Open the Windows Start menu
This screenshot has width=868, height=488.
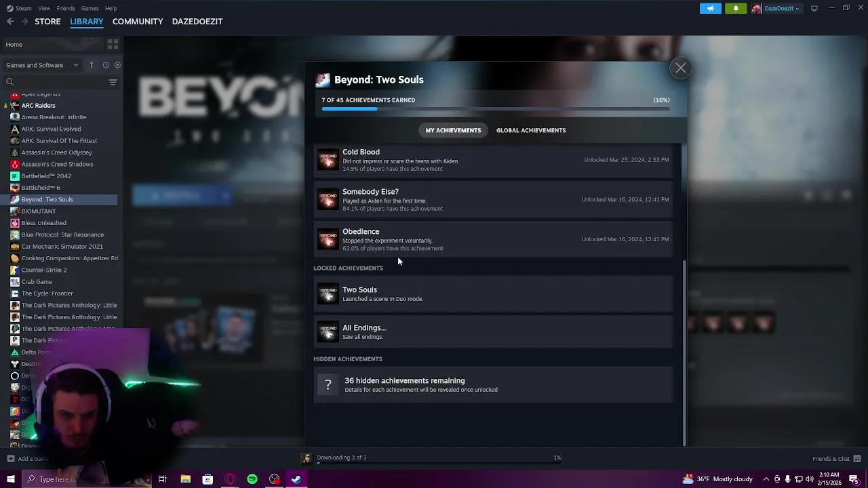click(x=10, y=479)
